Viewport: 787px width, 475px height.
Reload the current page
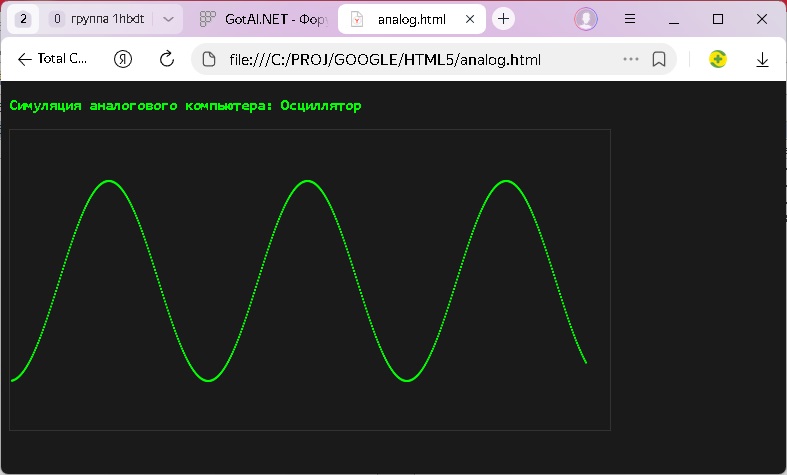tap(167, 59)
